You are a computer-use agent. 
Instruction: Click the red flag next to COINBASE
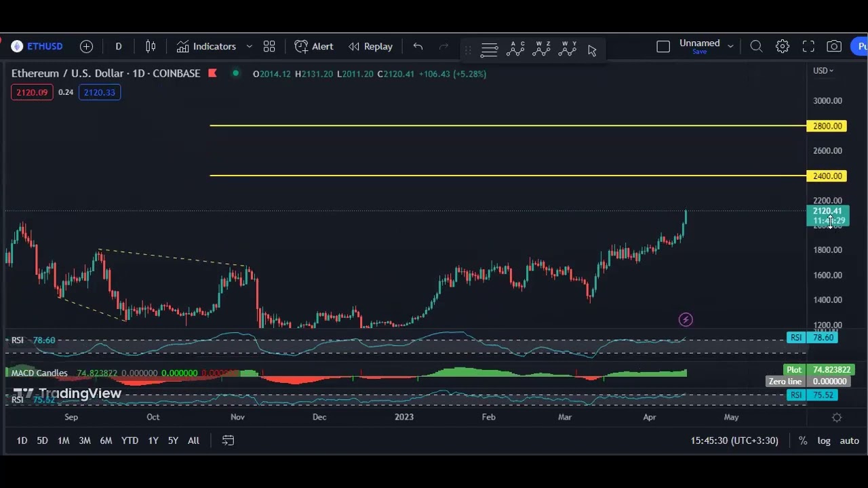212,73
